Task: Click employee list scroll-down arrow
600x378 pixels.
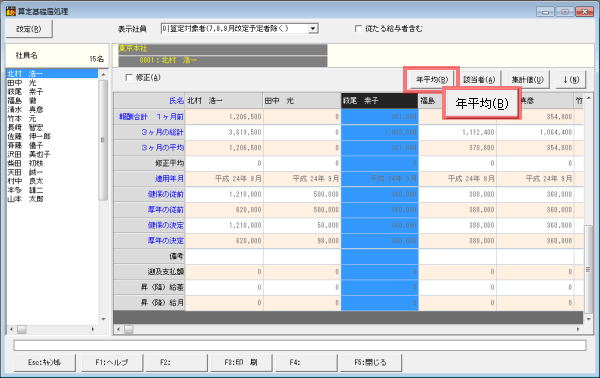Action: point(103,319)
